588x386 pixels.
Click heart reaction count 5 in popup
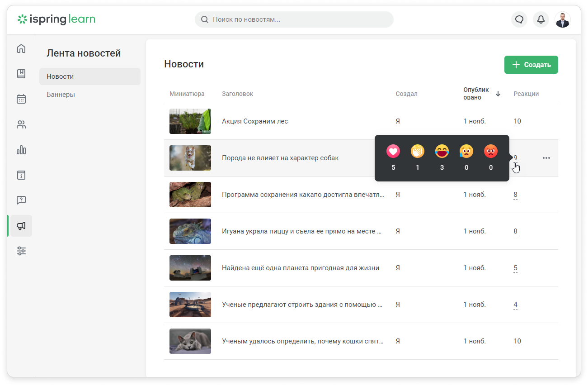(393, 167)
